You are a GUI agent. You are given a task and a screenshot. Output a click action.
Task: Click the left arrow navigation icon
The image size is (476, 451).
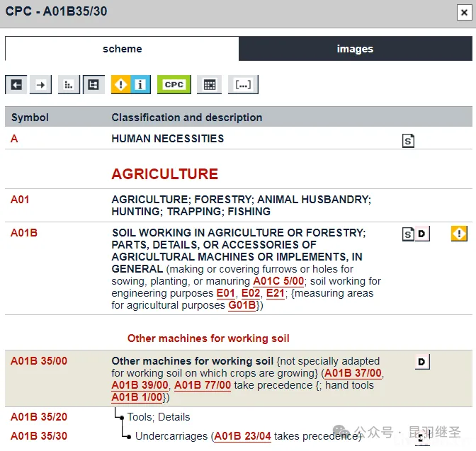pos(16,85)
